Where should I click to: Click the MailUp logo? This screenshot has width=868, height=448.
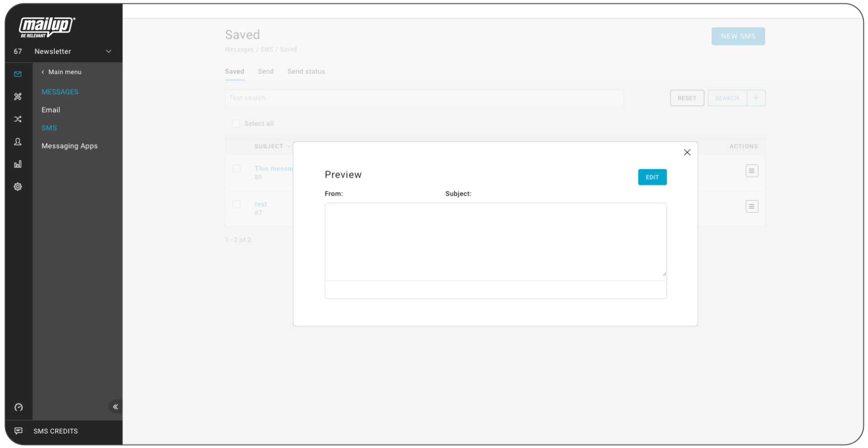[x=47, y=27]
